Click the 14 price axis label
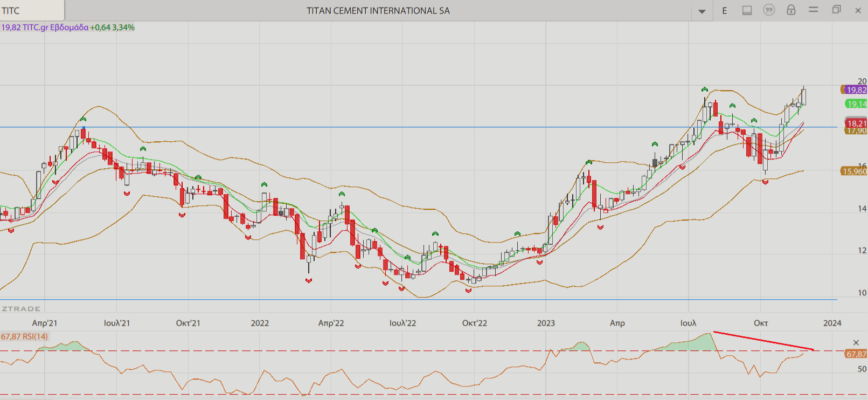The height and width of the screenshot is (400, 868). (862, 209)
